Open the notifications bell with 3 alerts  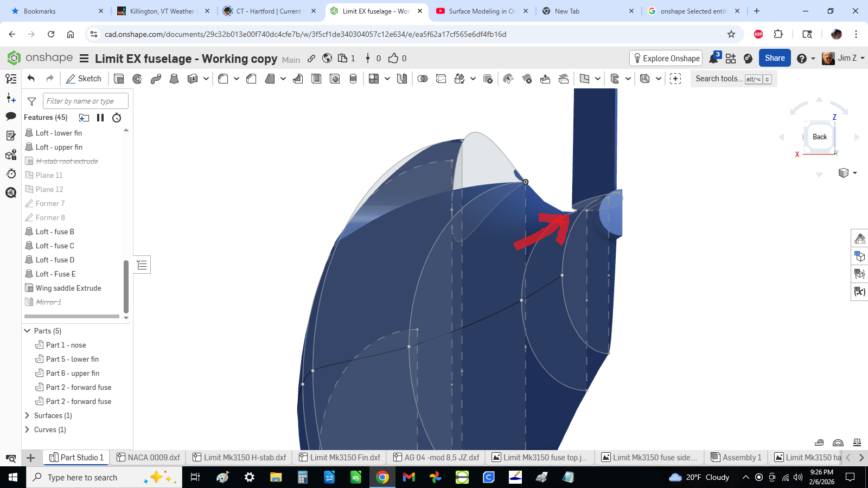(x=713, y=57)
